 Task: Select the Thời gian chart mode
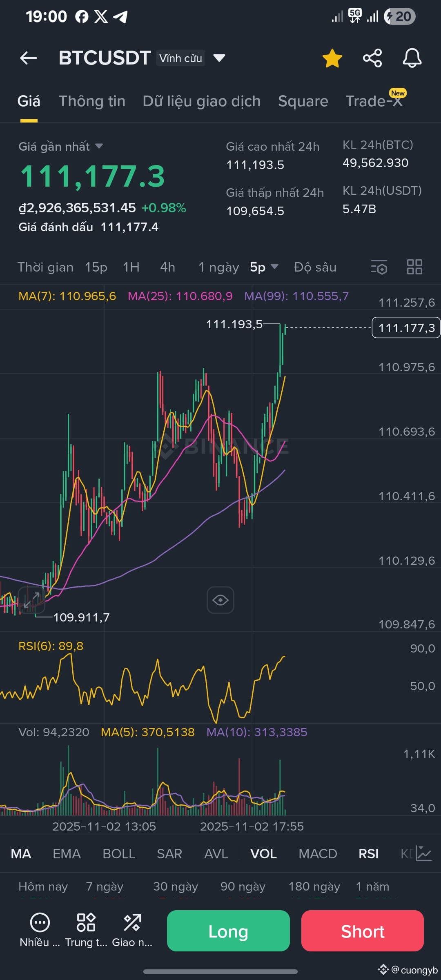45,267
